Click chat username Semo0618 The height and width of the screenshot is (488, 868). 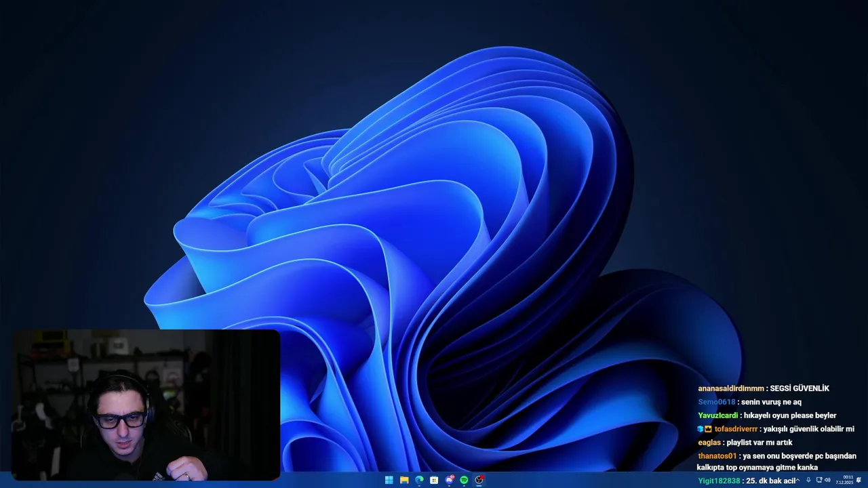717,402
